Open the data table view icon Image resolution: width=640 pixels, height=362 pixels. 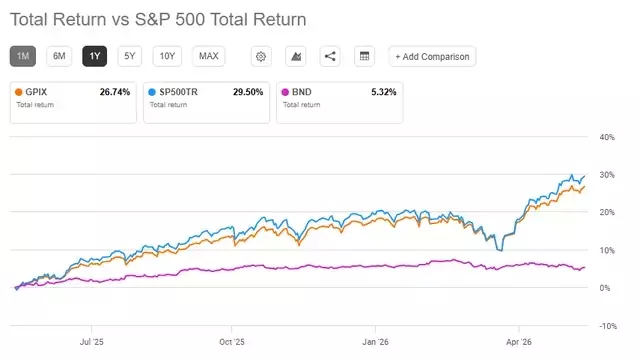364,56
